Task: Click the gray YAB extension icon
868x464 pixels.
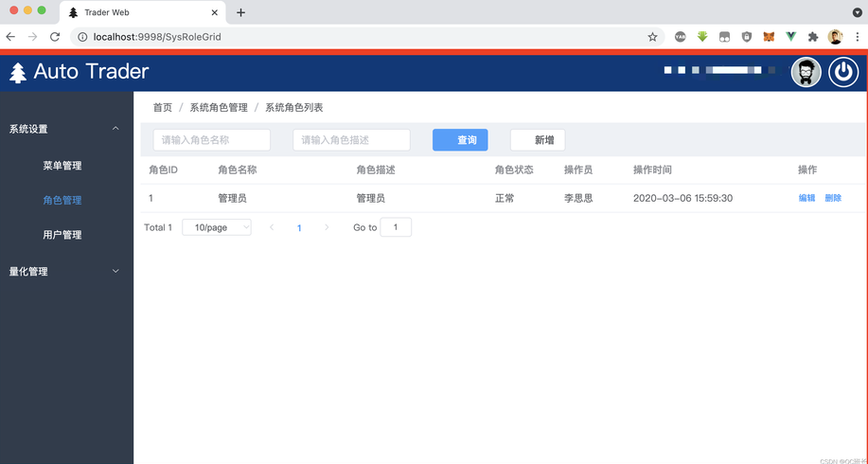Action: (x=681, y=37)
